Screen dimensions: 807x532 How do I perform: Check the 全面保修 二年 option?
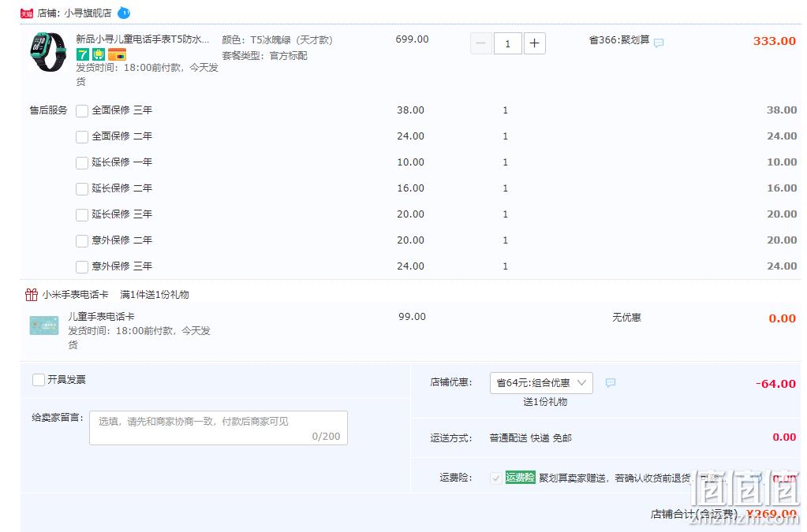(x=82, y=136)
